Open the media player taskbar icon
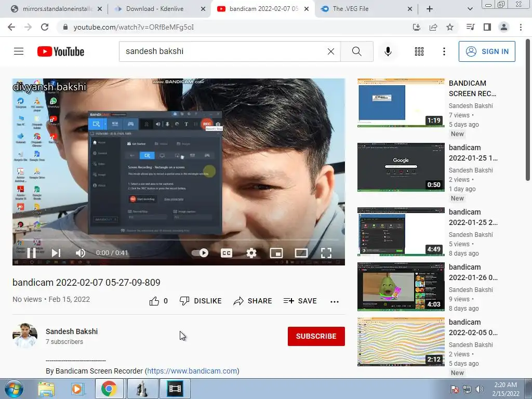The width and height of the screenshot is (532, 399). click(77, 389)
